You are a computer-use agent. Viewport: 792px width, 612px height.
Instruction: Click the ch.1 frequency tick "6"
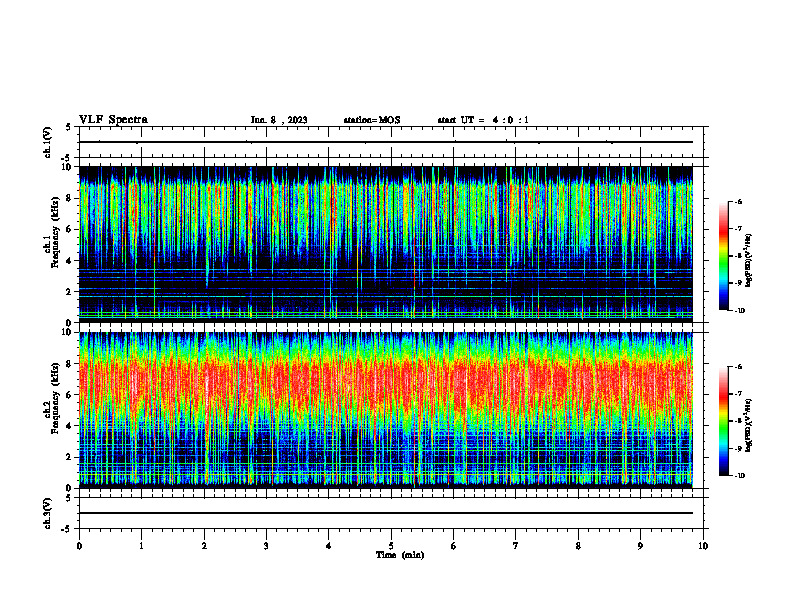pos(70,229)
